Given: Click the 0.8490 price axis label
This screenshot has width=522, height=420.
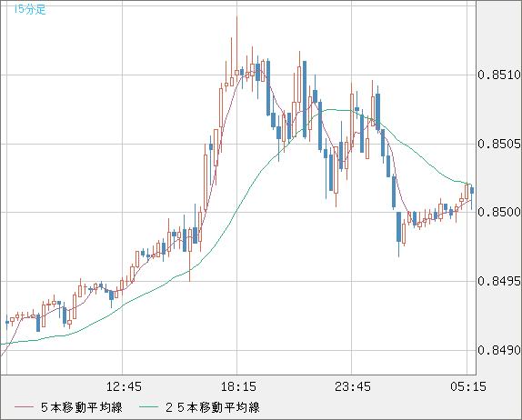Looking at the screenshot, I should click(499, 350).
